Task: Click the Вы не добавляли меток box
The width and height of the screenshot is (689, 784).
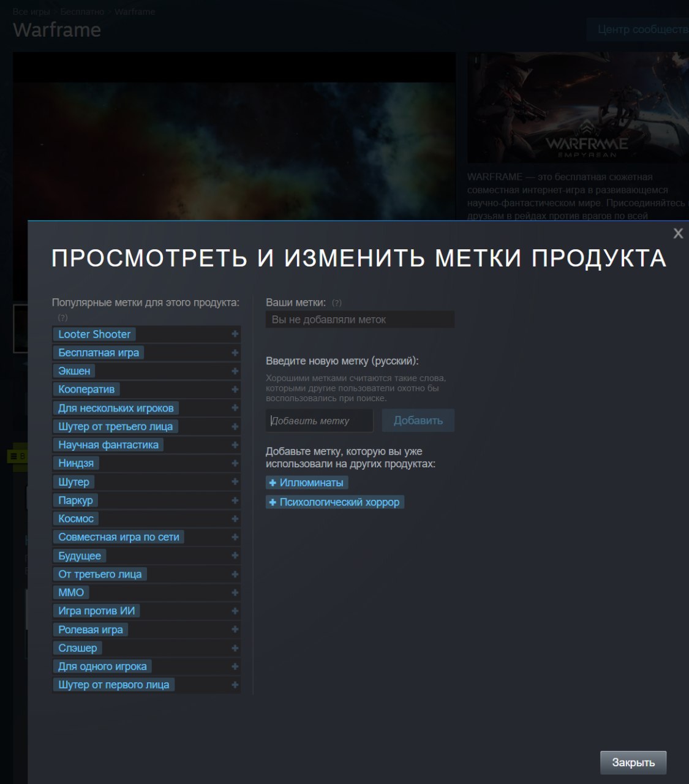Action: click(360, 320)
